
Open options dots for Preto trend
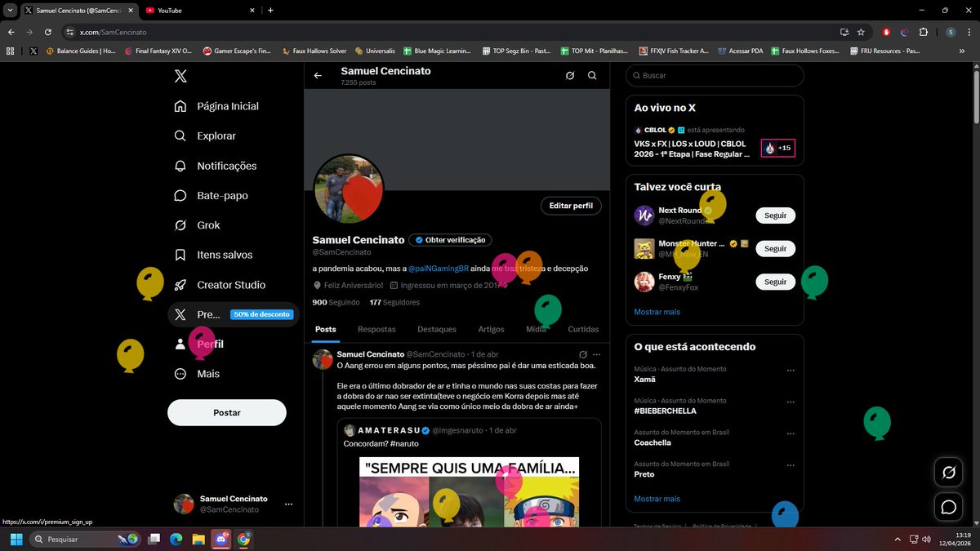[x=791, y=466]
